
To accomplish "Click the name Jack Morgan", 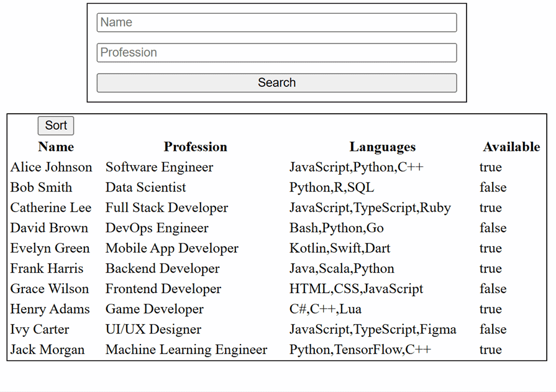I will tap(47, 349).
